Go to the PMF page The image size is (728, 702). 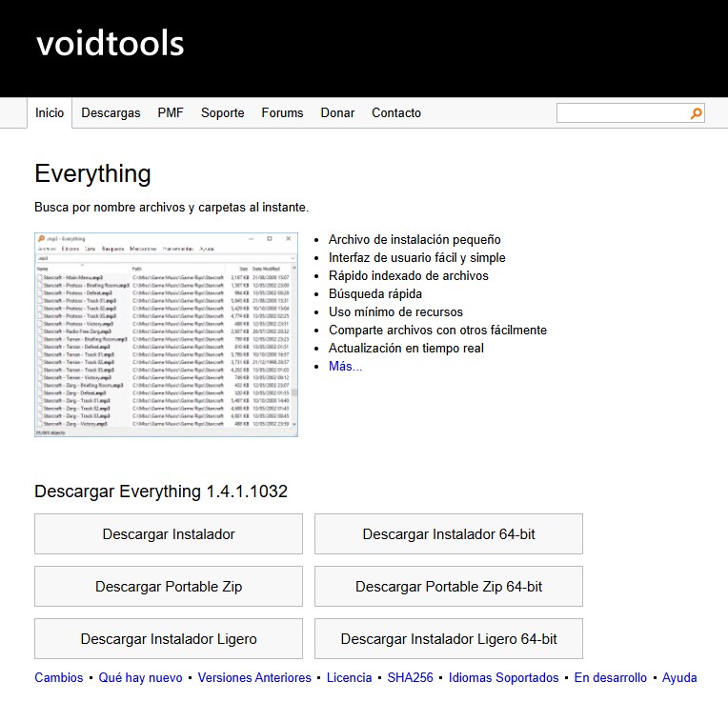(171, 112)
